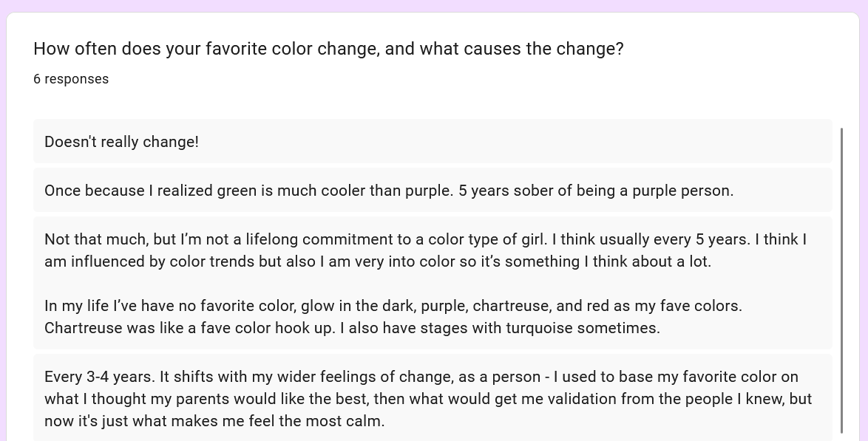Click the '6 responses' count label
Screen dimensions: 868x441
(x=71, y=79)
